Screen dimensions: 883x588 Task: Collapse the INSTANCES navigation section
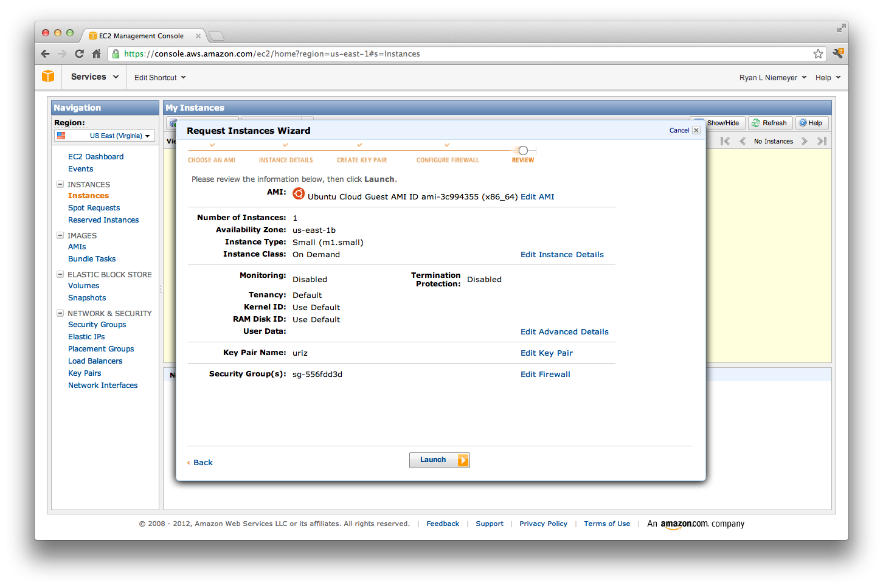point(60,184)
